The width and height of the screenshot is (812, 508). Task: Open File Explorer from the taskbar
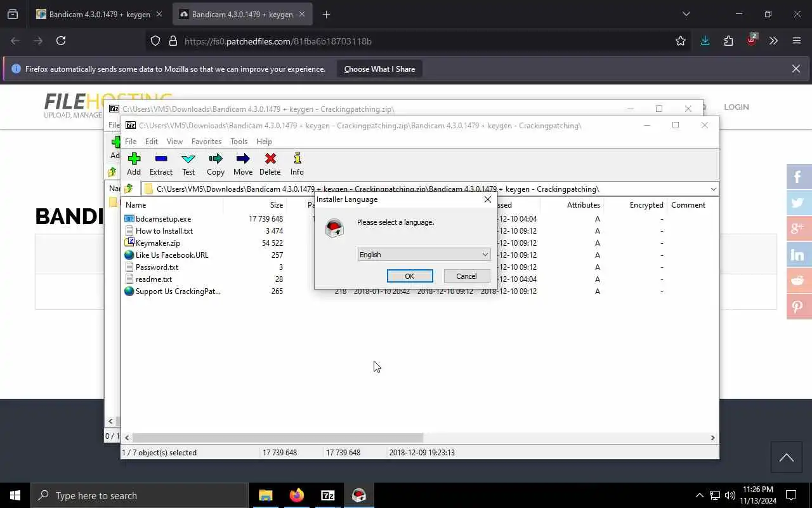(x=266, y=495)
